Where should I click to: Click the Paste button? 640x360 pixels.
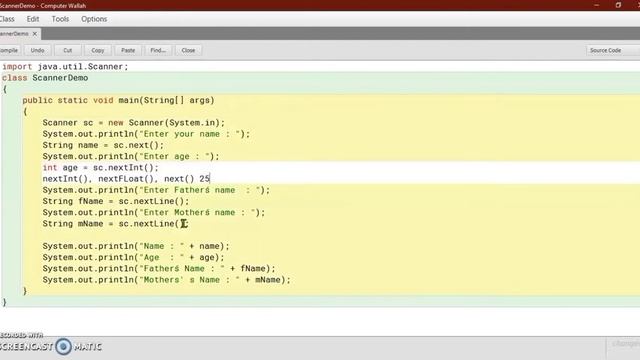click(128, 50)
